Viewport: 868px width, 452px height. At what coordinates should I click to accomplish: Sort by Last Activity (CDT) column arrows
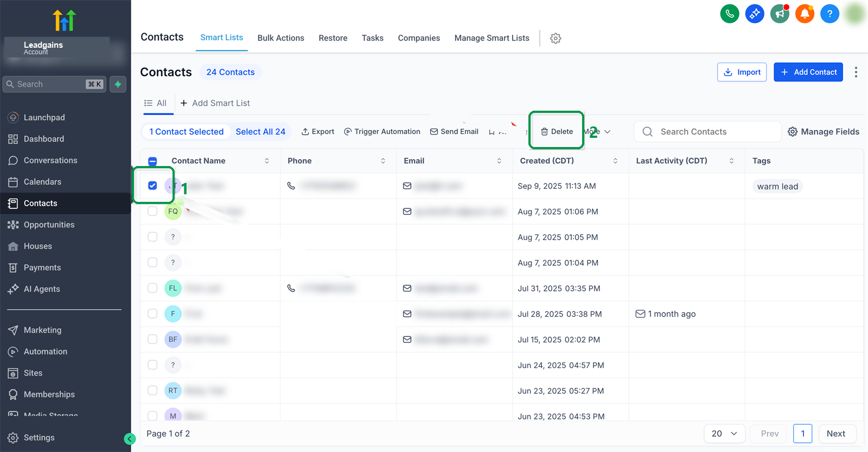point(731,161)
